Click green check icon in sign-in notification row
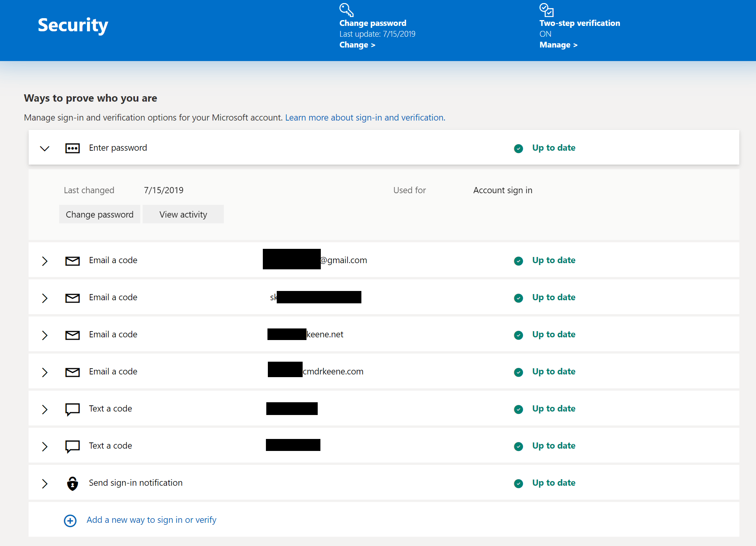 click(x=518, y=483)
